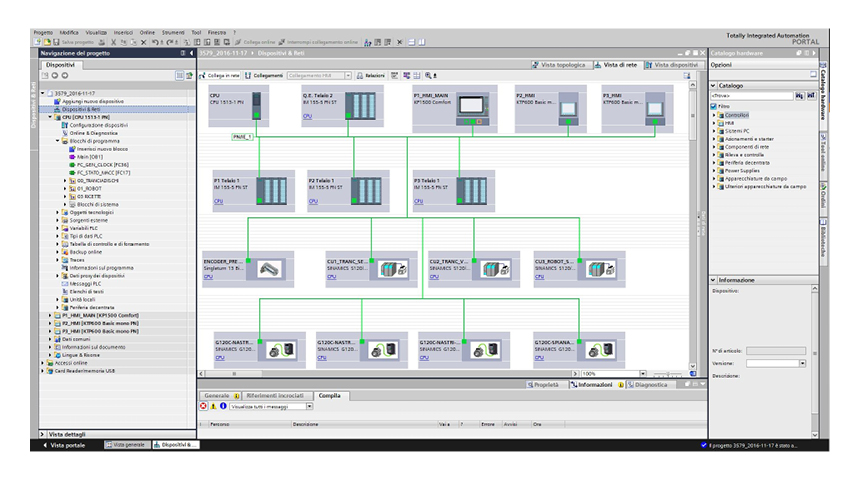Collapse the Catalogo section
This screenshot has width=860, height=480.
pyautogui.click(x=714, y=86)
